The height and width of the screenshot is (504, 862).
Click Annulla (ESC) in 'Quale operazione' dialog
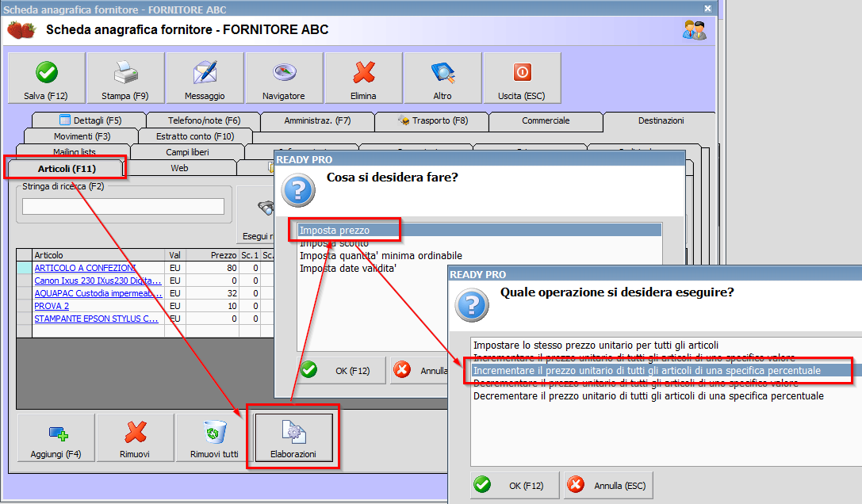click(608, 485)
